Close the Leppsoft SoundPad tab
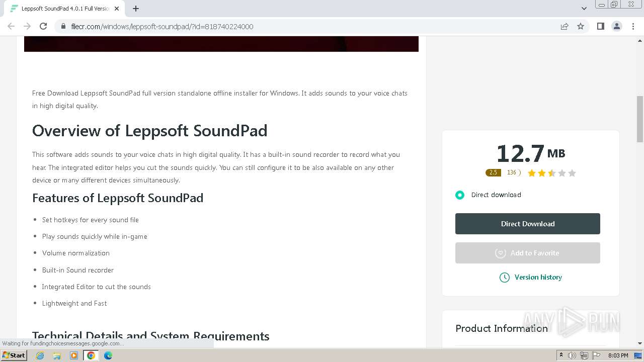Image resolution: width=644 pixels, height=362 pixels. click(x=117, y=9)
